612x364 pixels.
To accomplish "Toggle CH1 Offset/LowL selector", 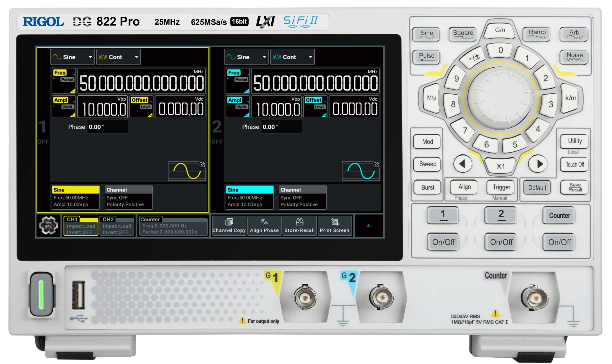I will pos(141,107).
